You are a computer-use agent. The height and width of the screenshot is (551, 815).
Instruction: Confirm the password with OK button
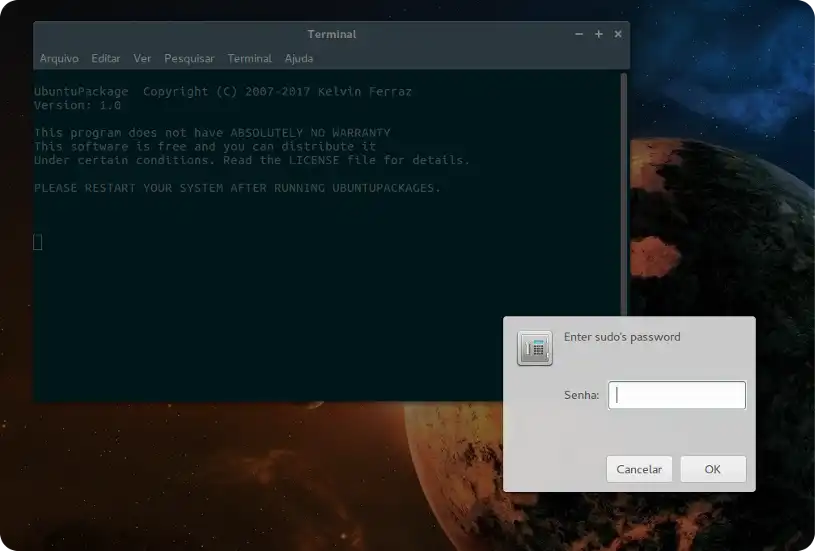click(x=713, y=469)
